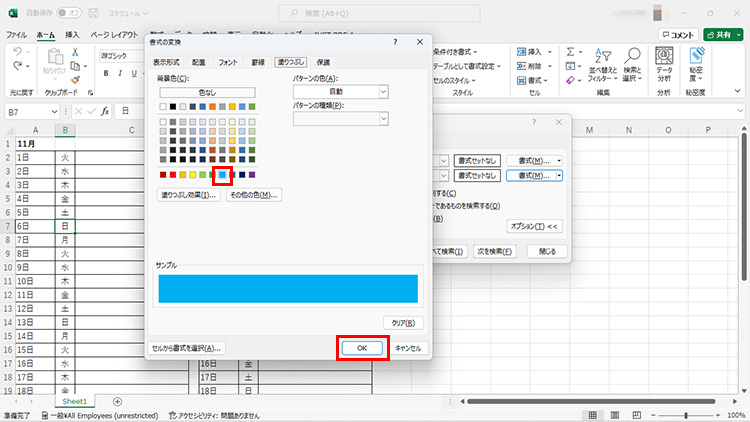The height and width of the screenshot is (422, 750).
Task: Switch to the 罫線 tab
Action: (256, 62)
